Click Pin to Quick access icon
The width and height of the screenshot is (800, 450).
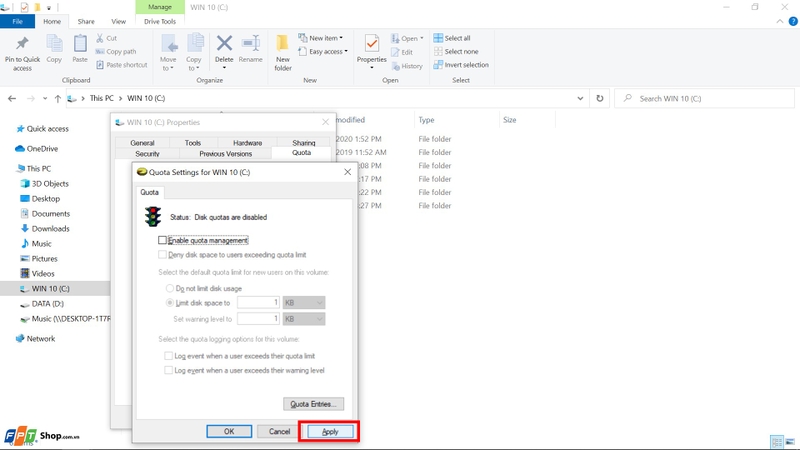tap(22, 44)
